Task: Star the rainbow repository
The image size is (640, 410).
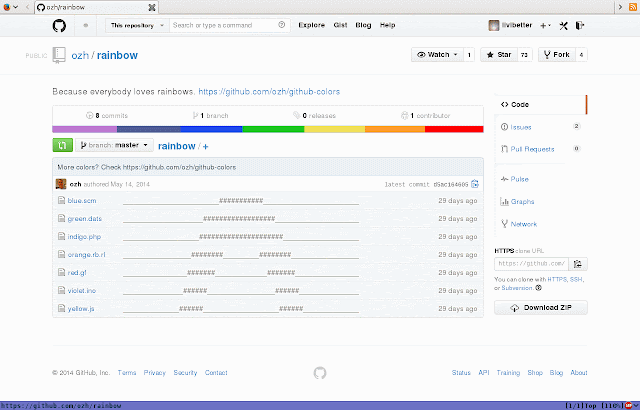Action: pyautogui.click(x=499, y=55)
